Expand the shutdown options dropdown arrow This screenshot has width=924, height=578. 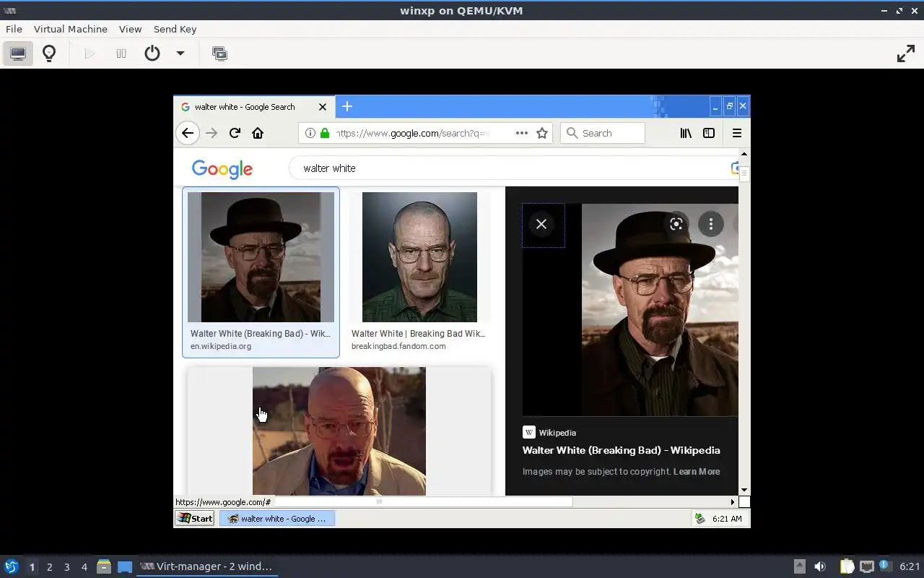pos(180,53)
